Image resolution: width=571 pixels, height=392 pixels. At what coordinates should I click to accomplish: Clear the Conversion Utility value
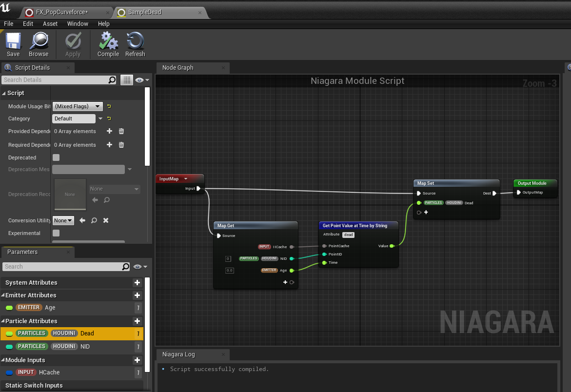click(x=106, y=220)
